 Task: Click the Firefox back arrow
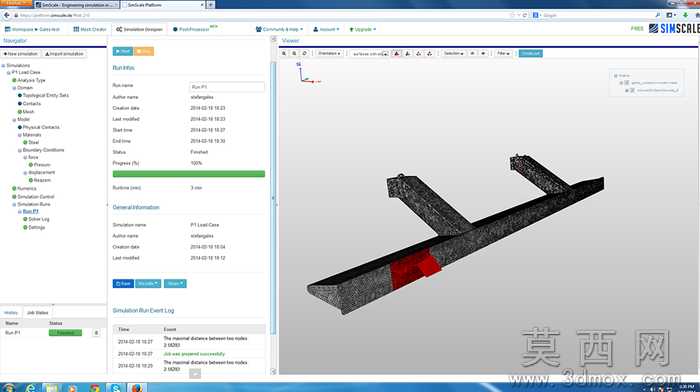point(7,15)
